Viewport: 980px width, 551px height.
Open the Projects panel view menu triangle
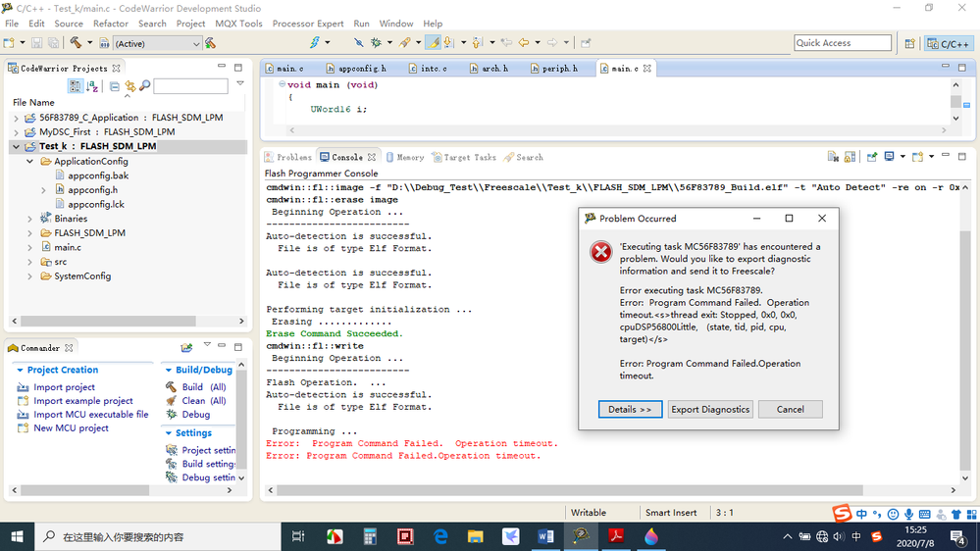point(240,83)
